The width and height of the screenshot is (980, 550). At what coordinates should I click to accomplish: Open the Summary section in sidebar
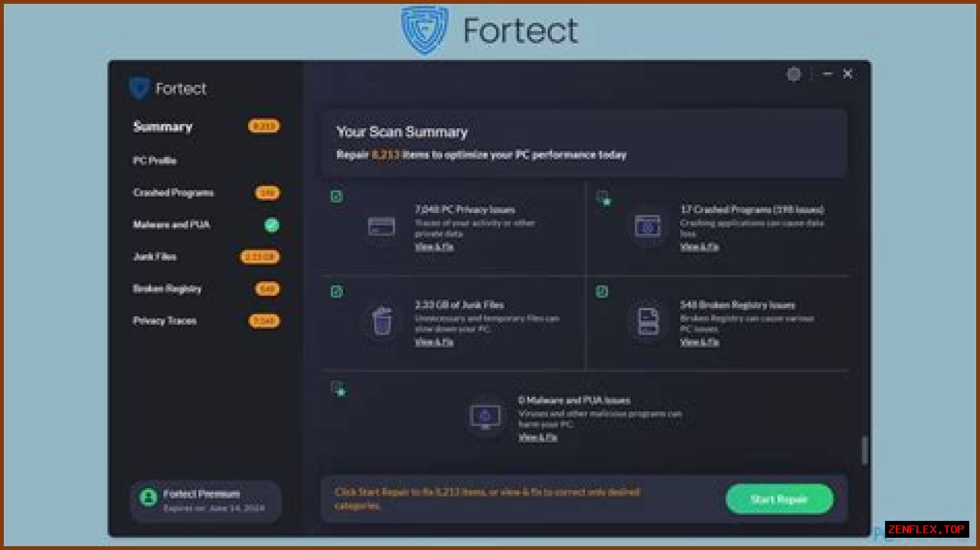click(162, 127)
